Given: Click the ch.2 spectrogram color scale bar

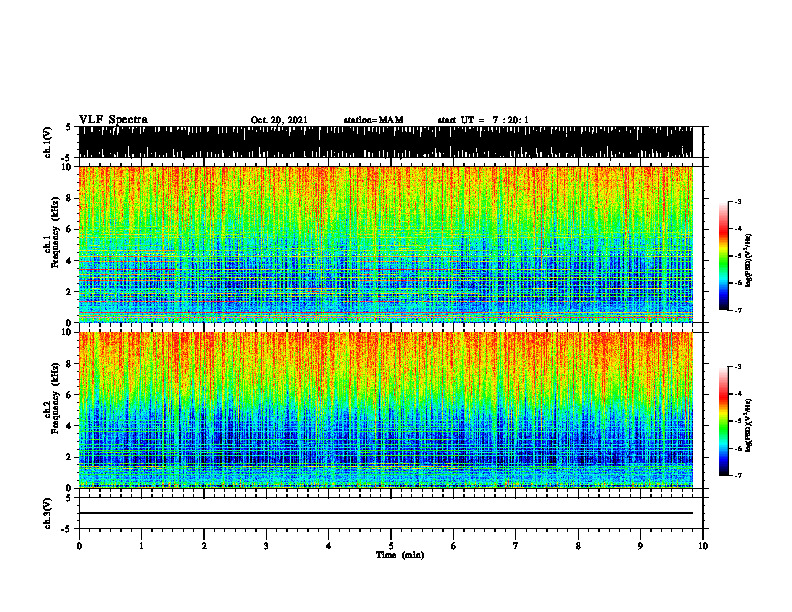Looking at the screenshot, I should point(723,421).
